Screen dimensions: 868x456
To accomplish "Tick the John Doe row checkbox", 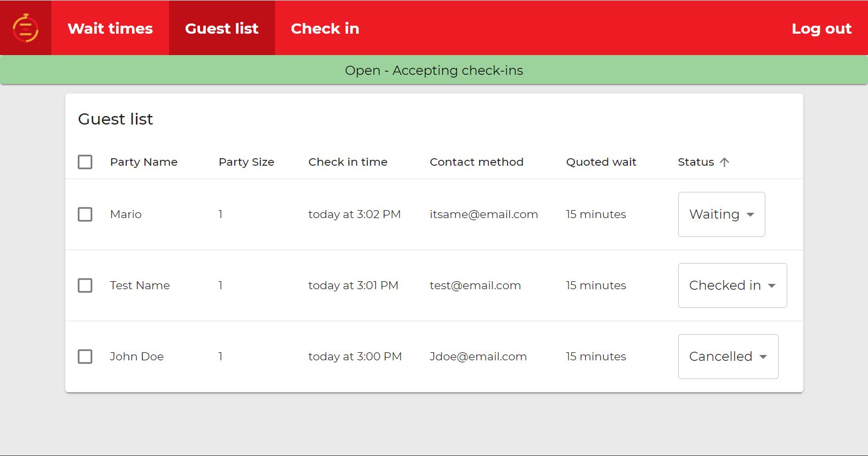I will [85, 357].
